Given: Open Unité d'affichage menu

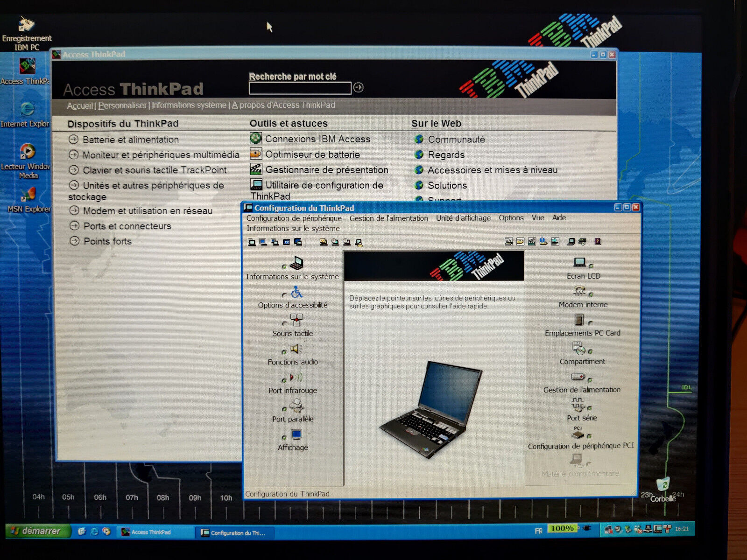Looking at the screenshot, I should pyautogui.click(x=463, y=218).
